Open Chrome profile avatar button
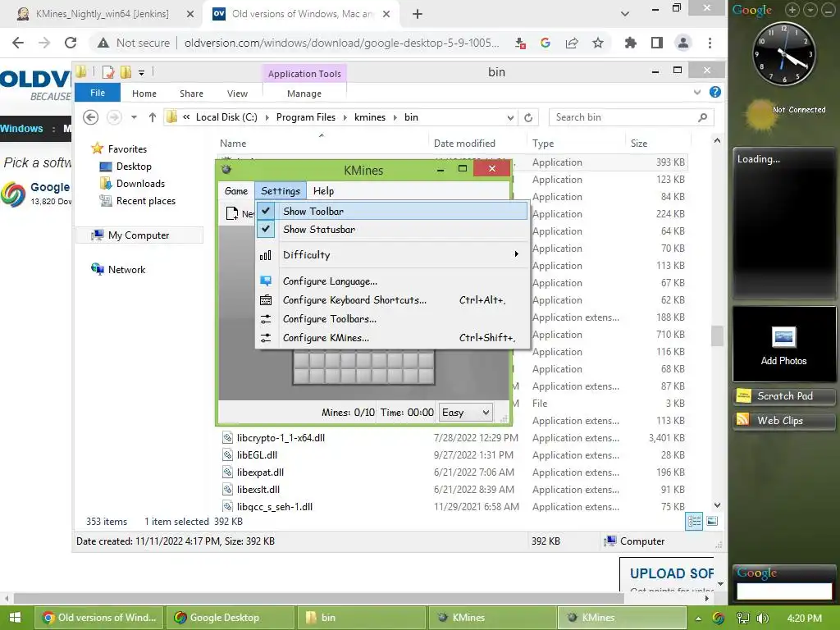Viewport: 840px width, 630px height. point(683,43)
